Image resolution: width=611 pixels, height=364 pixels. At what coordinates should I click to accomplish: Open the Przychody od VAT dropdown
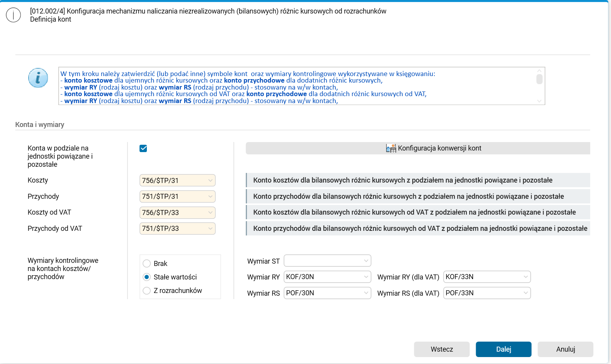tap(210, 229)
